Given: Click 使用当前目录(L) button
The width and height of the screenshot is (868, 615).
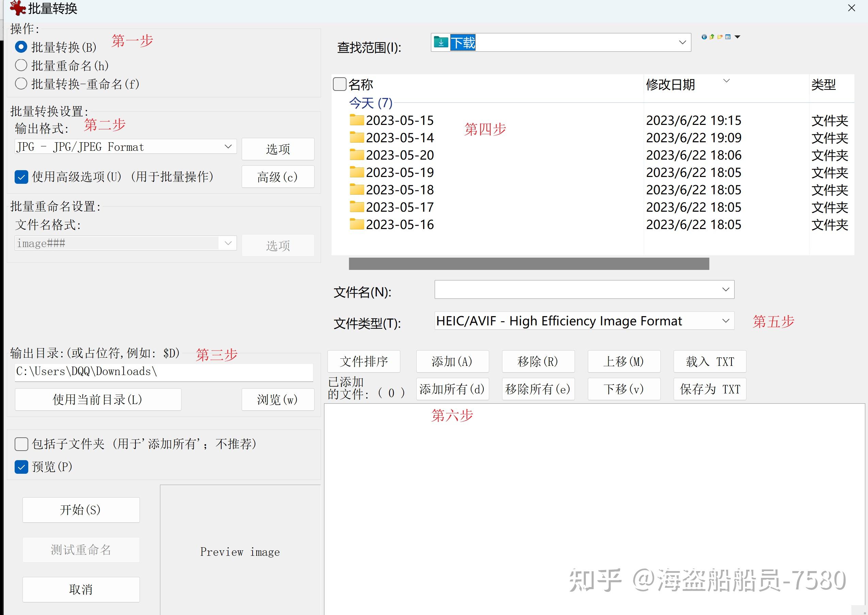Looking at the screenshot, I should point(98,399).
